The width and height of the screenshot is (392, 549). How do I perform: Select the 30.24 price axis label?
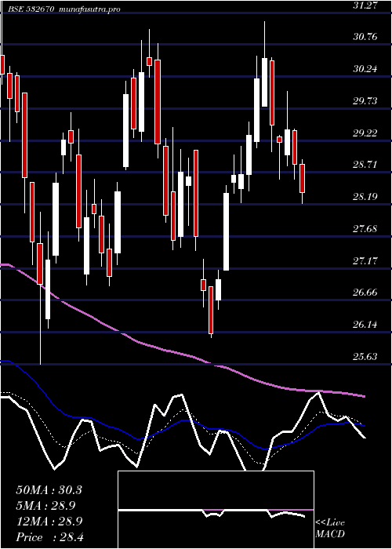point(365,69)
